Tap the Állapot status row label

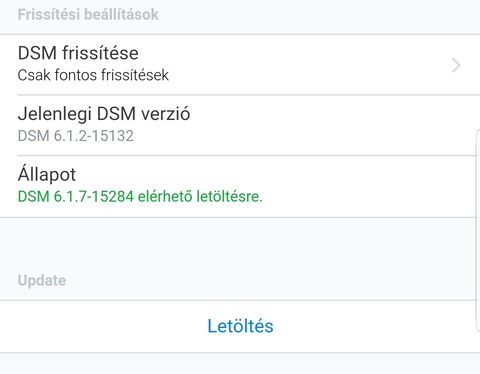point(47,174)
